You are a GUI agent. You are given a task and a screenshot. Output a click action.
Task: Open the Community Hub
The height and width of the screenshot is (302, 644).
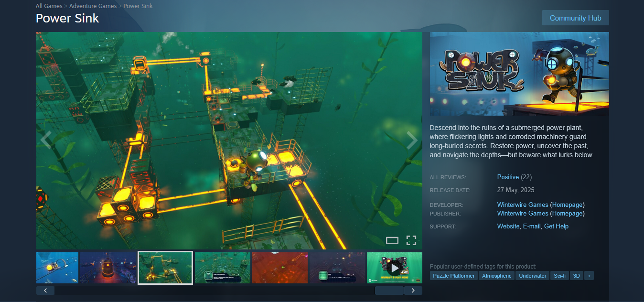click(575, 18)
